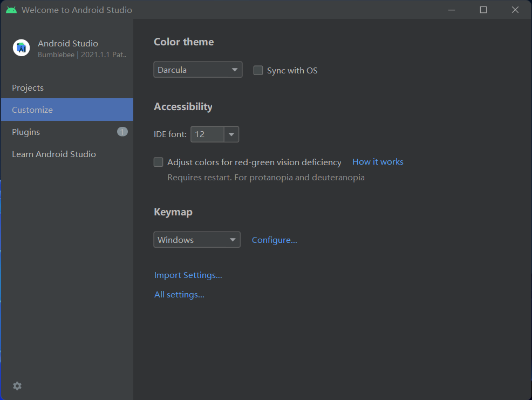Open All settings... link
532x400 pixels.
(179, 294)
